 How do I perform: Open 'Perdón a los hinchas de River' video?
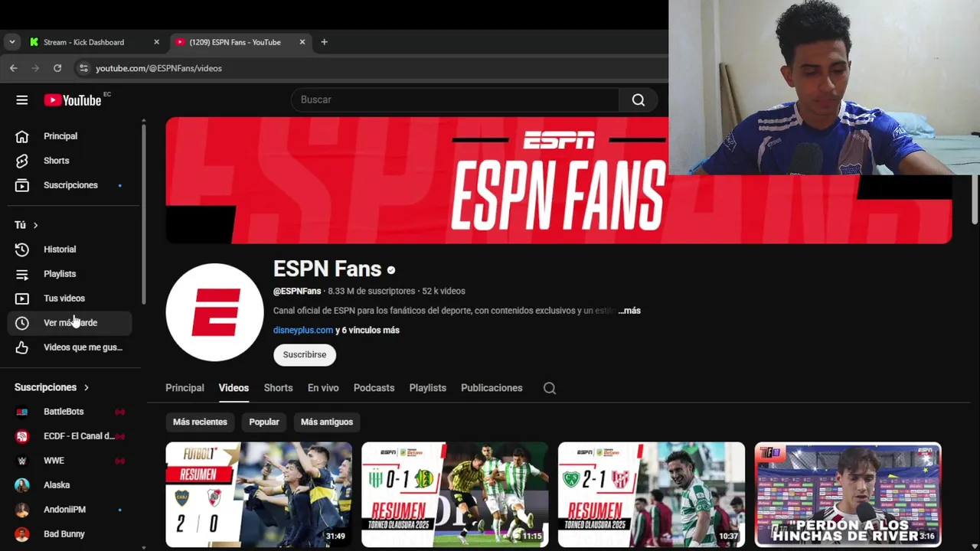coord(848,494)
